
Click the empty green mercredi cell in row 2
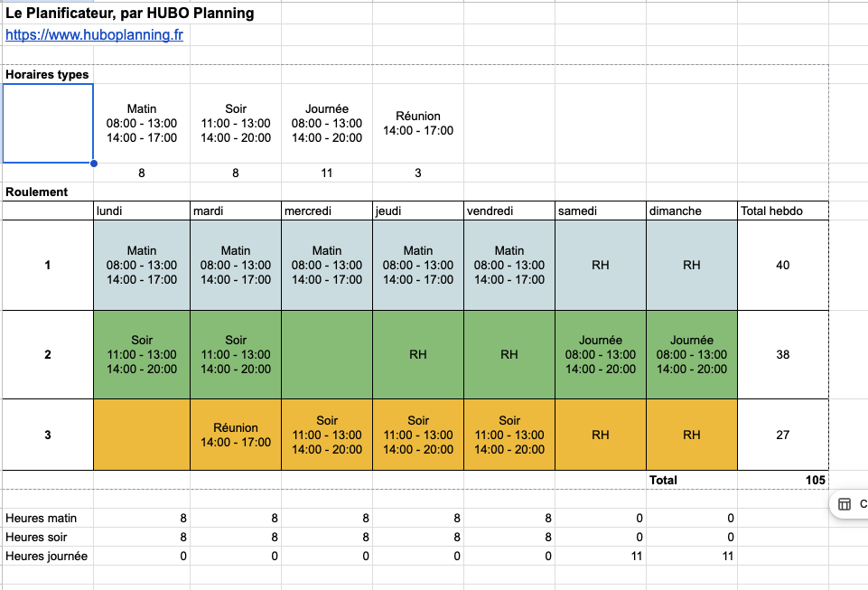pyautogui.click(x=327, y=355)
